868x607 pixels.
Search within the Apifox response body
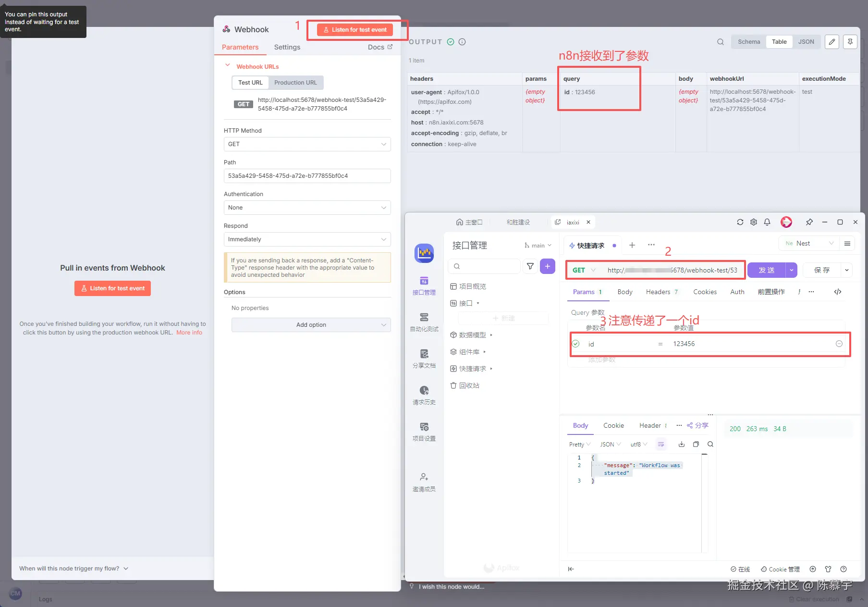(710, 444)
